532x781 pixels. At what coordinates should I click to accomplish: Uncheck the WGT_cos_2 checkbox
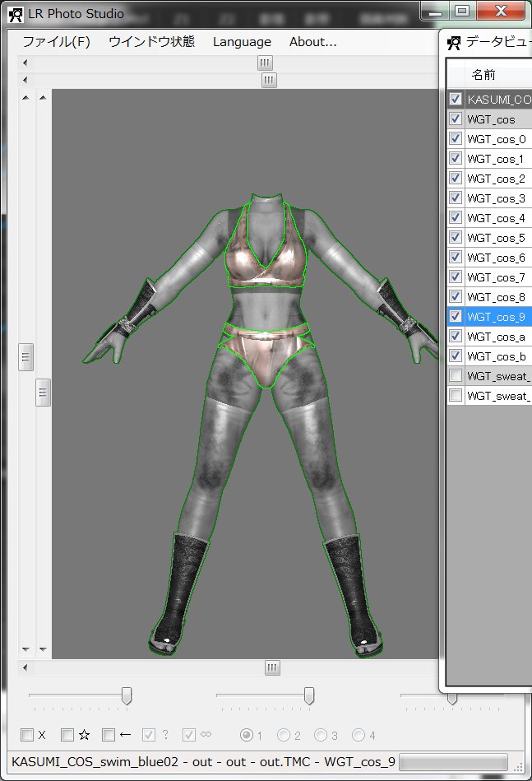click(x=456, y=178)
